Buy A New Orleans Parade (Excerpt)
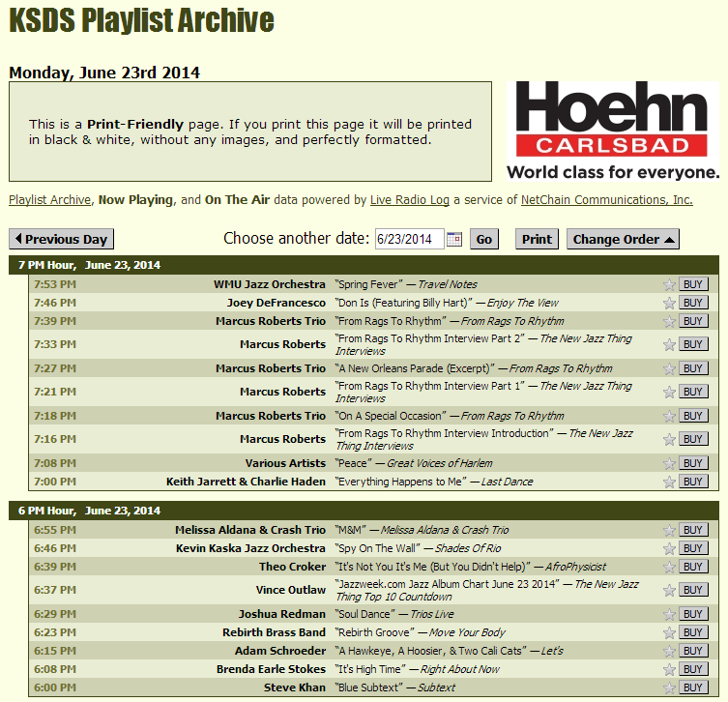The height and width of the screenshot is (702, 728). [693, 368]
